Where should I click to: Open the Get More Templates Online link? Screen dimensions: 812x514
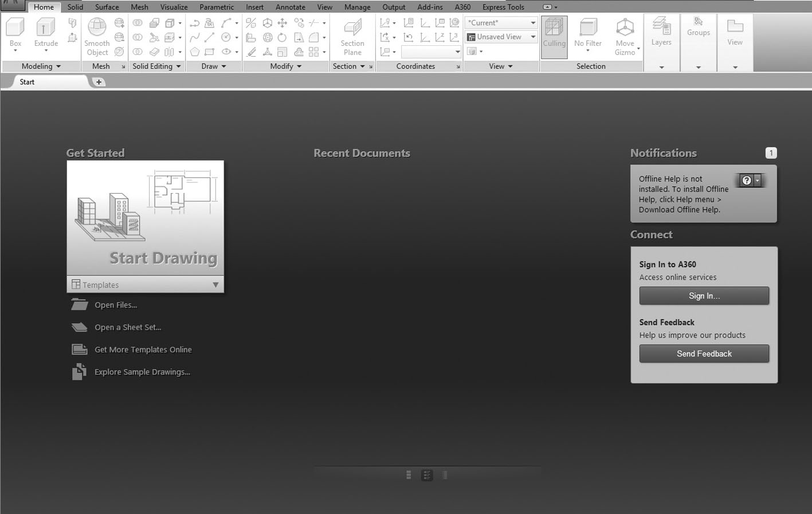coord(143,350)
